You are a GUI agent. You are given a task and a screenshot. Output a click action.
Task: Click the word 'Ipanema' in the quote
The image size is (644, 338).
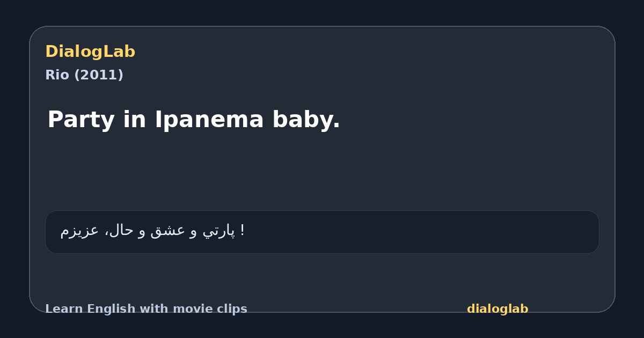(x=209, y=119)
